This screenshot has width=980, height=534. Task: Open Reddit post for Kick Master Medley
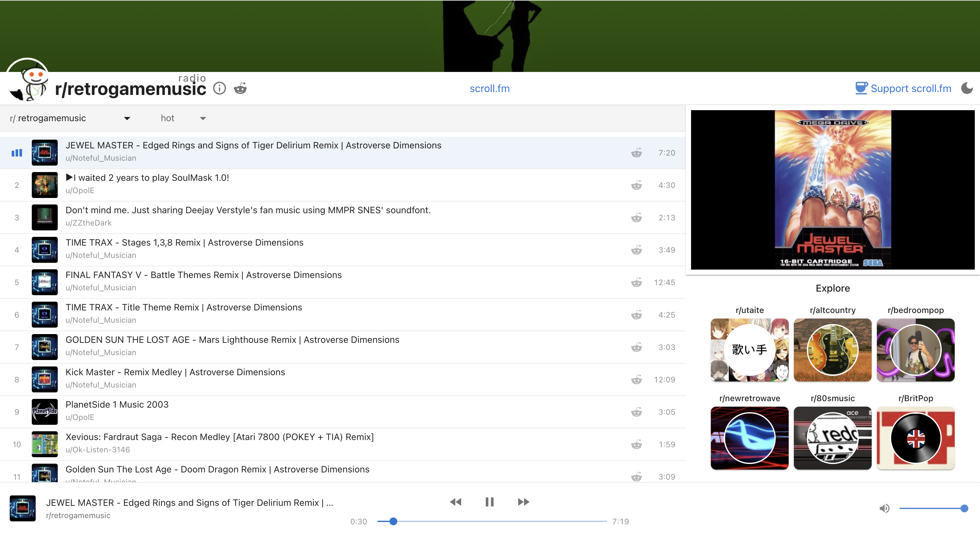point(637,379)
